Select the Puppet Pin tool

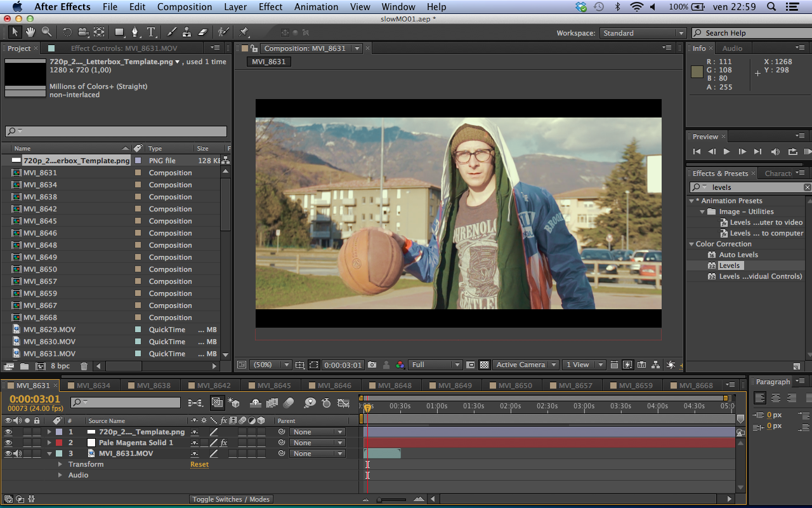pyautogui.click(x=244, y=32)
